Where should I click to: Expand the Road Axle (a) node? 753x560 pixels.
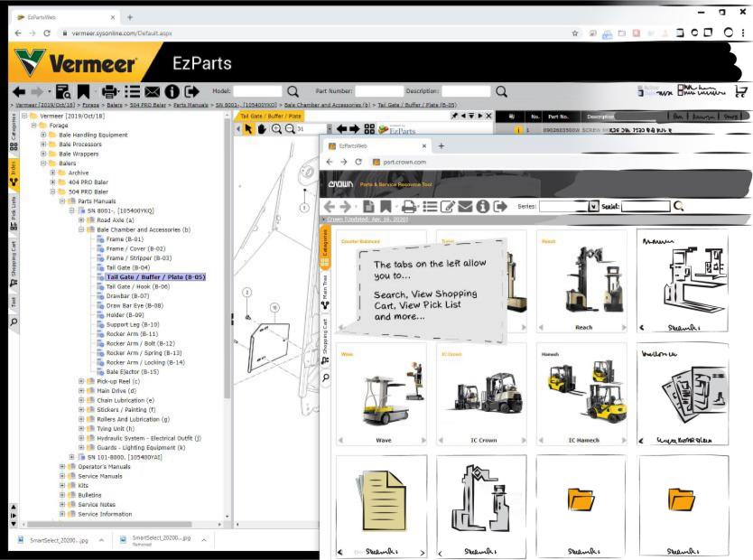pyautogui.click(x=81, y=220)
